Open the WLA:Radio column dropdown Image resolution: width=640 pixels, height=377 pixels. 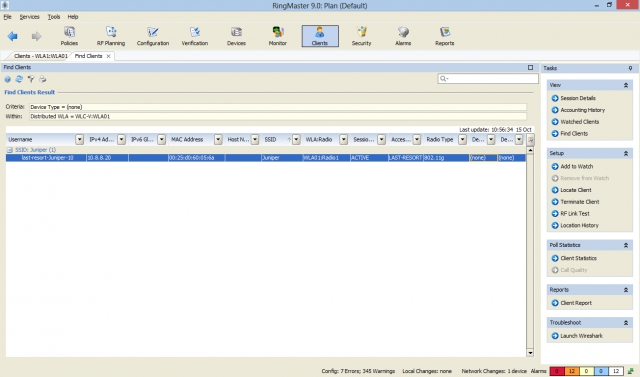344,140
